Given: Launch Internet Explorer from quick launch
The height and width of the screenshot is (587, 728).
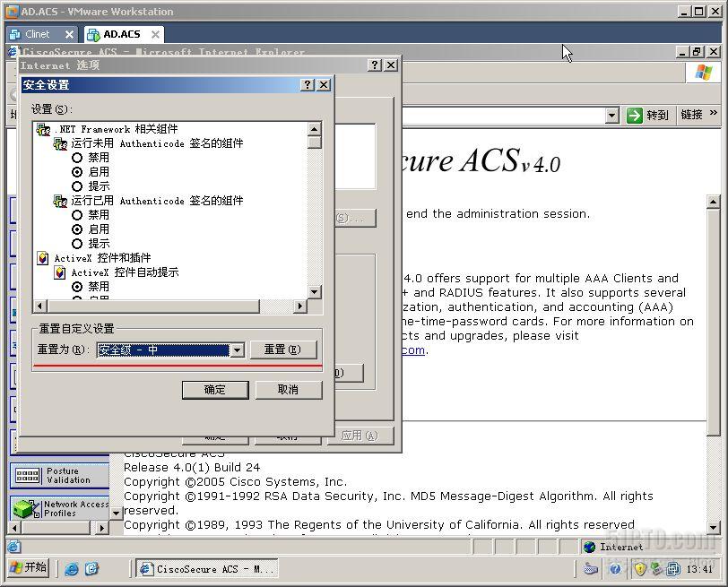Looking at the screenshot, I should 72,569.
